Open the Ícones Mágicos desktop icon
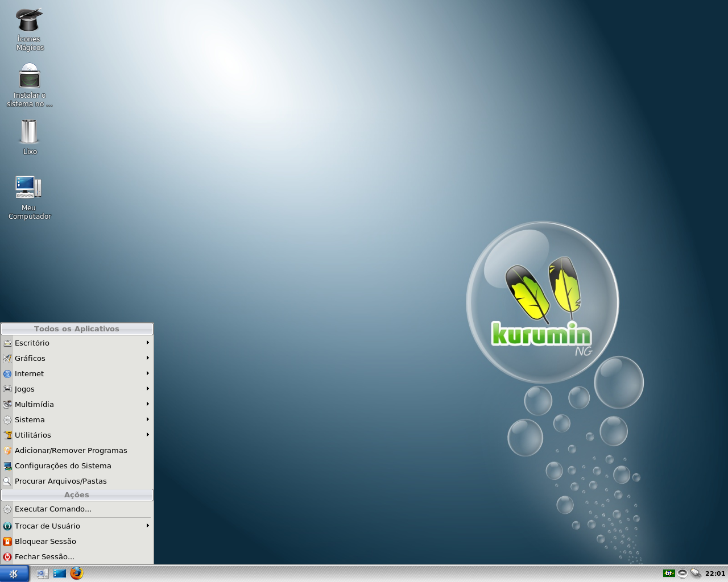Screen dimensions: 728x582 (29, 20)
